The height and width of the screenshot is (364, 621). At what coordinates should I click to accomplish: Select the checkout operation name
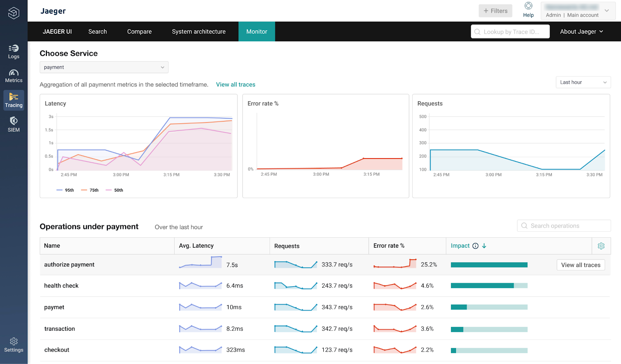coord(57,350)
